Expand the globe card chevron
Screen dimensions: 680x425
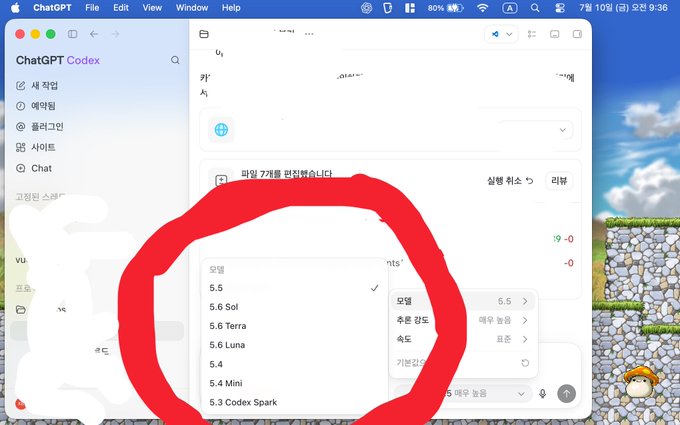click(562, 130)
